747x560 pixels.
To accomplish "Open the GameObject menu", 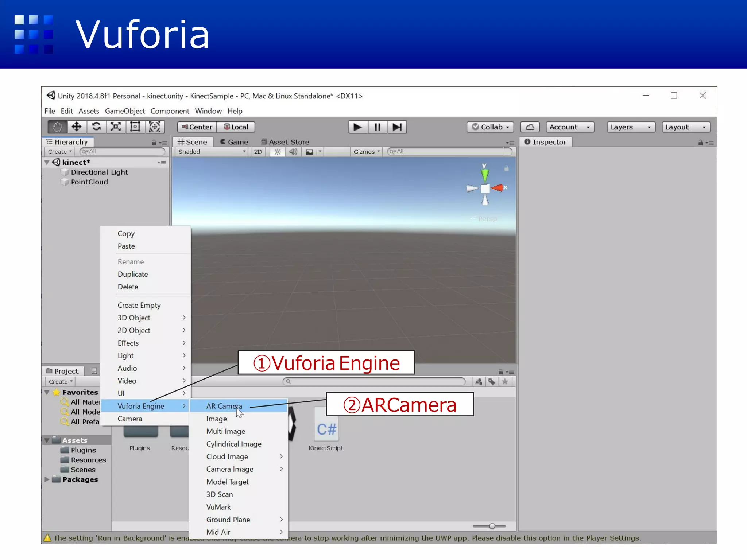I will (x=125, y=111).
